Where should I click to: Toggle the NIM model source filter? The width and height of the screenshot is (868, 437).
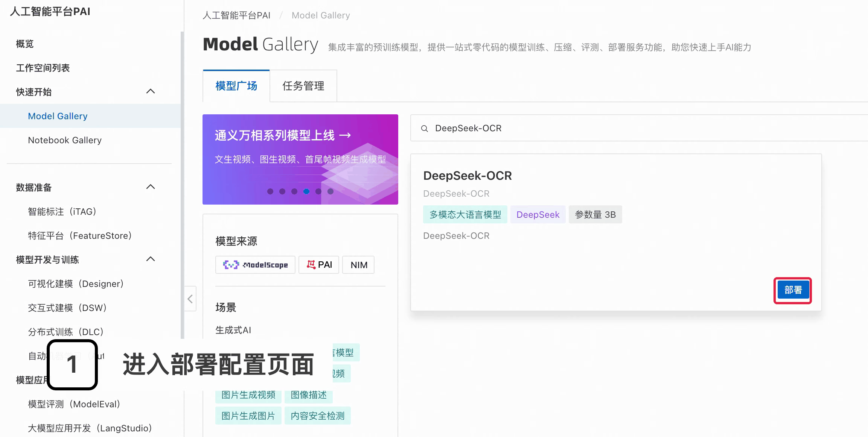pyautogui.click(x=359, y=265)
